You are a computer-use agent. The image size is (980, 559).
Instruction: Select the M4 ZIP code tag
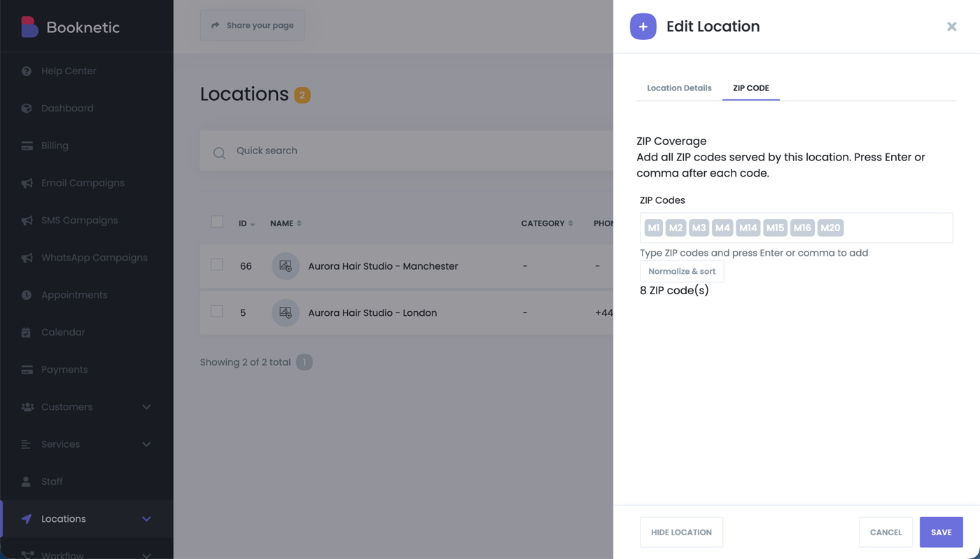point(722,228)
